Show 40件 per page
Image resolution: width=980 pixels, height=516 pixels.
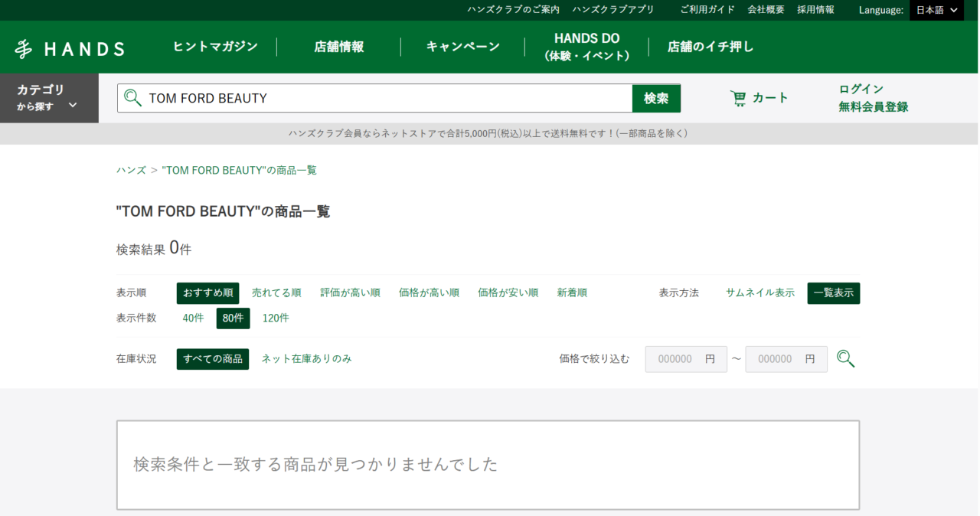193,318
